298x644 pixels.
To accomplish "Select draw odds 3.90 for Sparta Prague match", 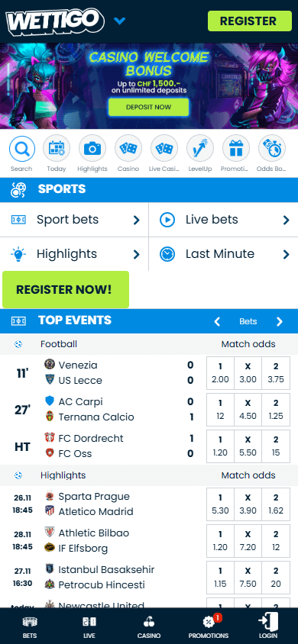I will click(x=248, y=504).
